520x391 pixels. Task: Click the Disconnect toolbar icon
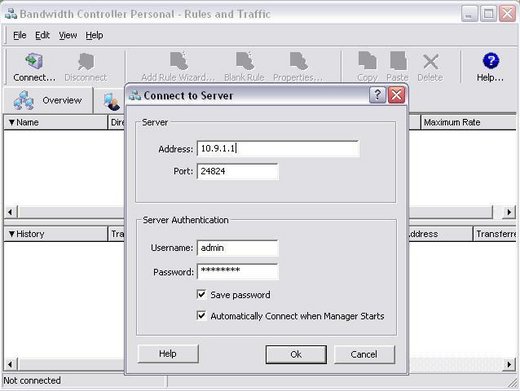[x=86, y=67]
